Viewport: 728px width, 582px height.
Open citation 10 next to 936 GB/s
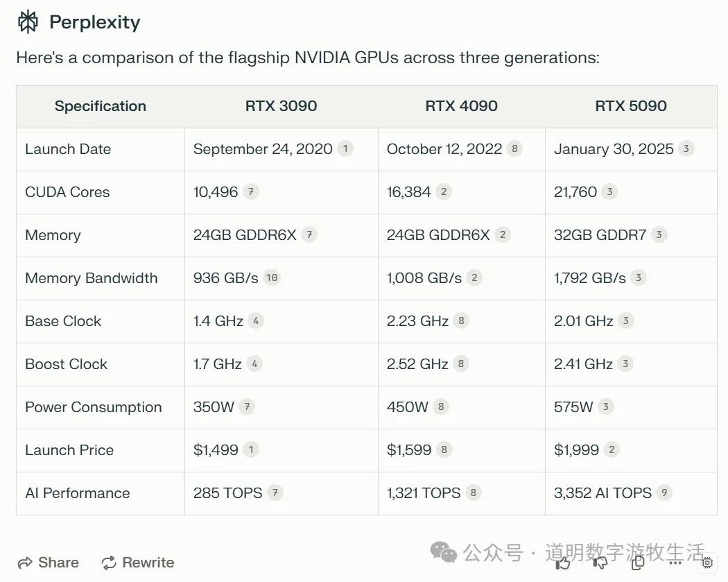pyautogui.click(x=272, y=277)
